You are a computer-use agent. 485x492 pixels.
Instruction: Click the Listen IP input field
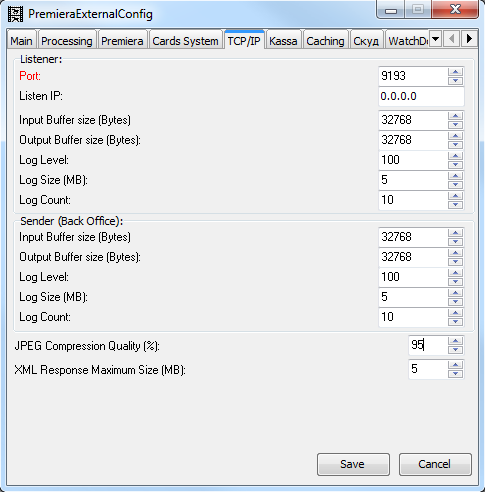421,96
